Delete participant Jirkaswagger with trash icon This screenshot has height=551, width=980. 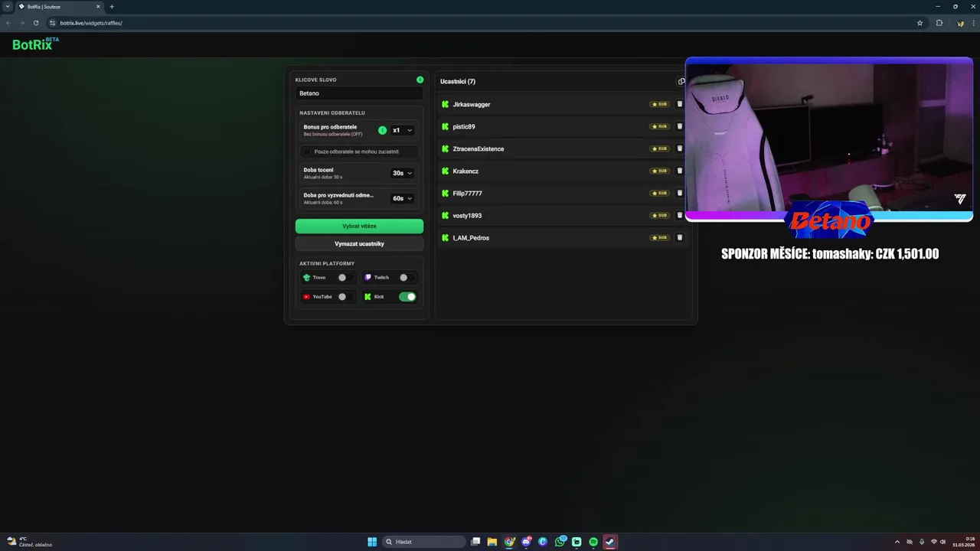[x=679, y=104]
